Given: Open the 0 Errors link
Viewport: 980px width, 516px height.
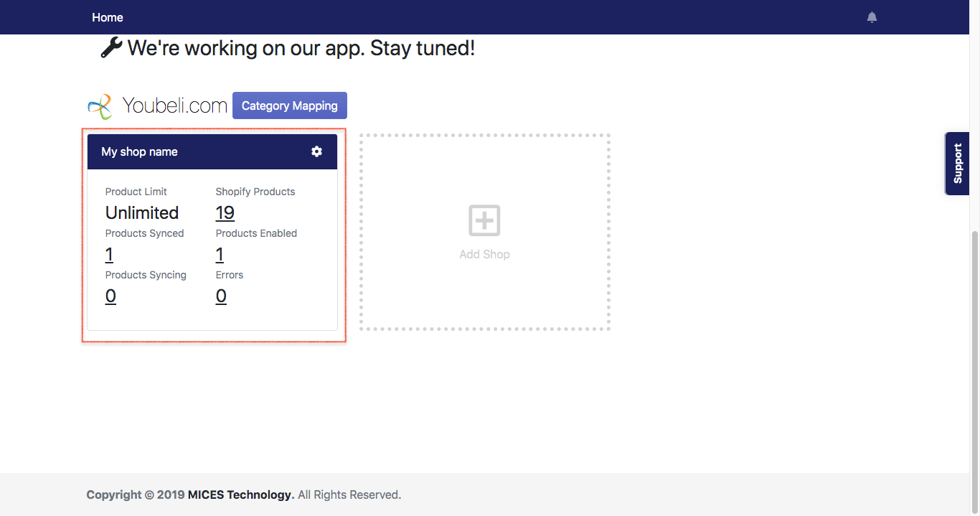Looking at the screenshot, I should (x=221, y=296).
